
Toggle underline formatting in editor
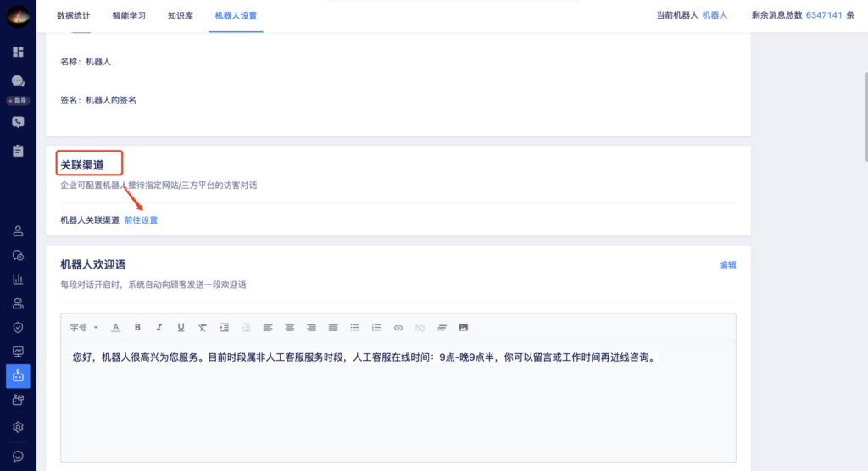click(x=181, y=328)
